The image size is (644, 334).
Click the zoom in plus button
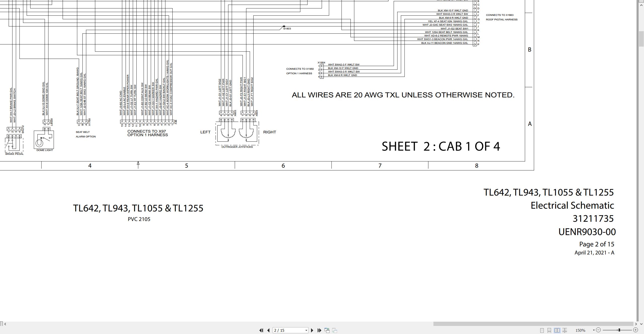pyautogui.click(x=635, y=330)
